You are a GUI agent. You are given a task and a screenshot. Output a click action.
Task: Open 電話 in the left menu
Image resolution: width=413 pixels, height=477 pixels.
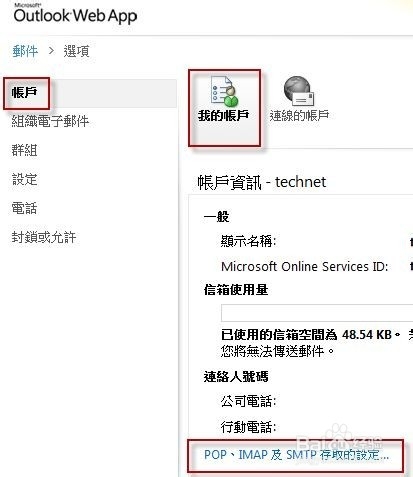(x=24, y=208)
